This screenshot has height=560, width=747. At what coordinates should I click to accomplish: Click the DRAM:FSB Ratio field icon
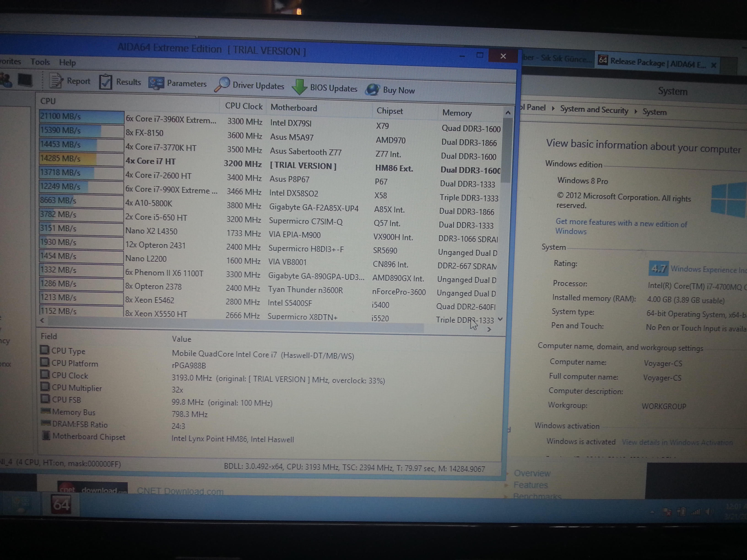(x=46, y=423)
